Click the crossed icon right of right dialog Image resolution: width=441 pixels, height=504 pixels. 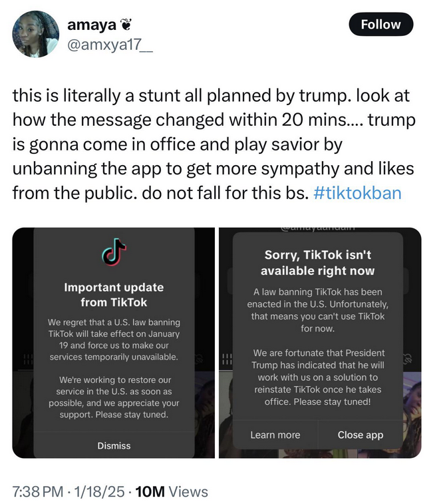click(408, 359)
